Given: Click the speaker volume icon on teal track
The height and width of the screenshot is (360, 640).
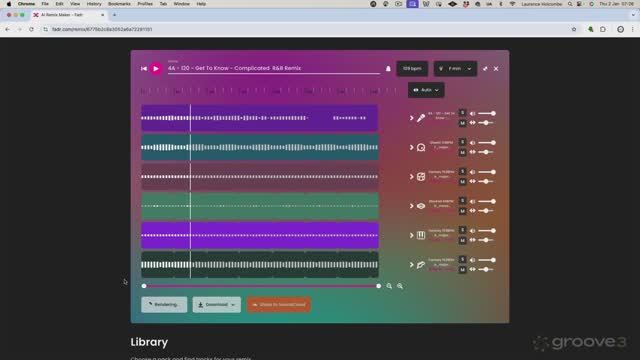Looking at the screenshot, I should 473,143.
